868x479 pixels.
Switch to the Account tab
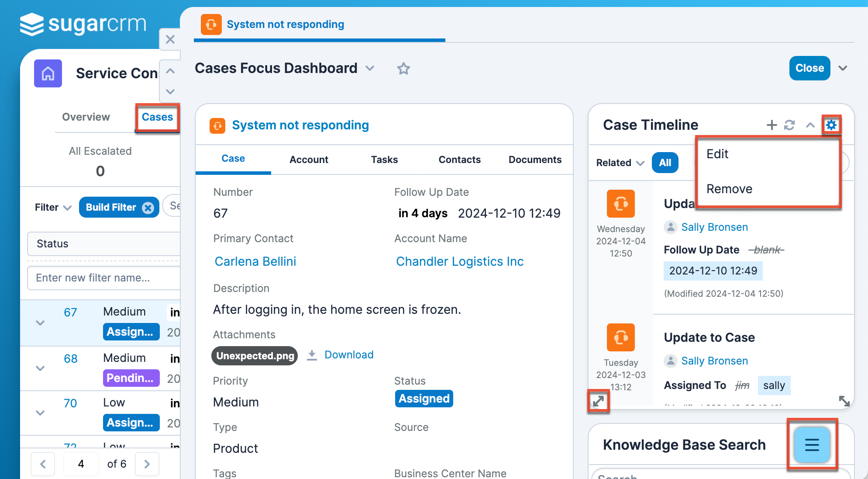click(x=309, y=160)
